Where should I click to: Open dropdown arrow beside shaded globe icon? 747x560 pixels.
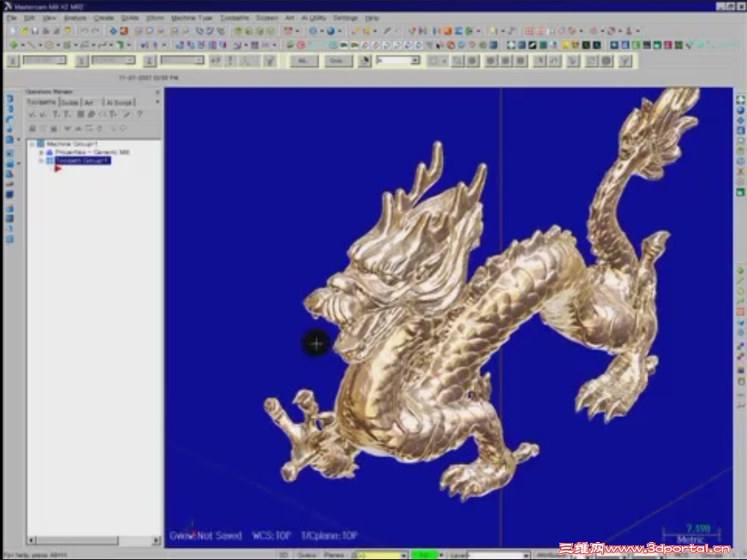339,31
